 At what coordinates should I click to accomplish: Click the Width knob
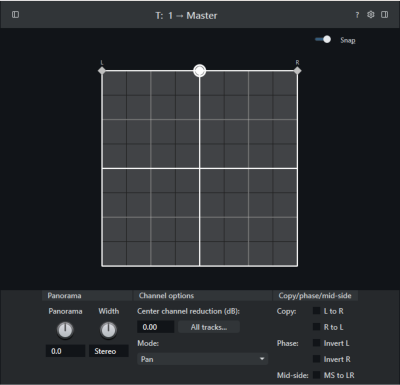tap(108, 330)
